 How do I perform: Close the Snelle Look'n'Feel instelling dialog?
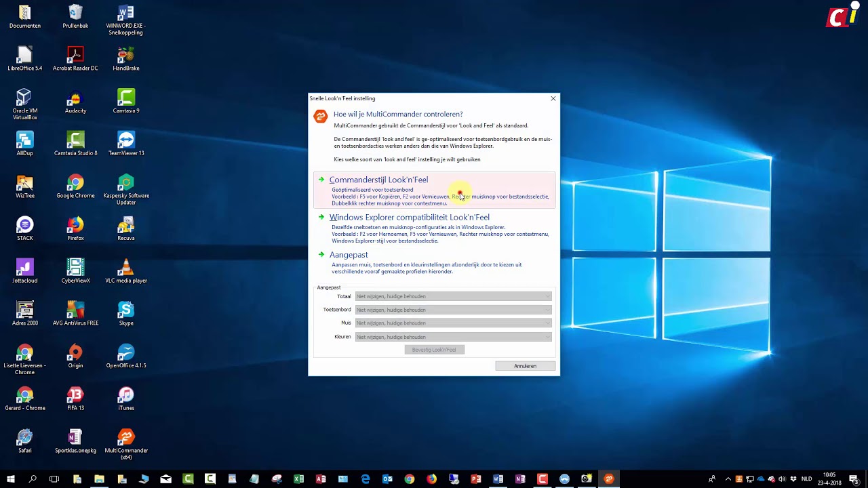click(x=553, y=98)
